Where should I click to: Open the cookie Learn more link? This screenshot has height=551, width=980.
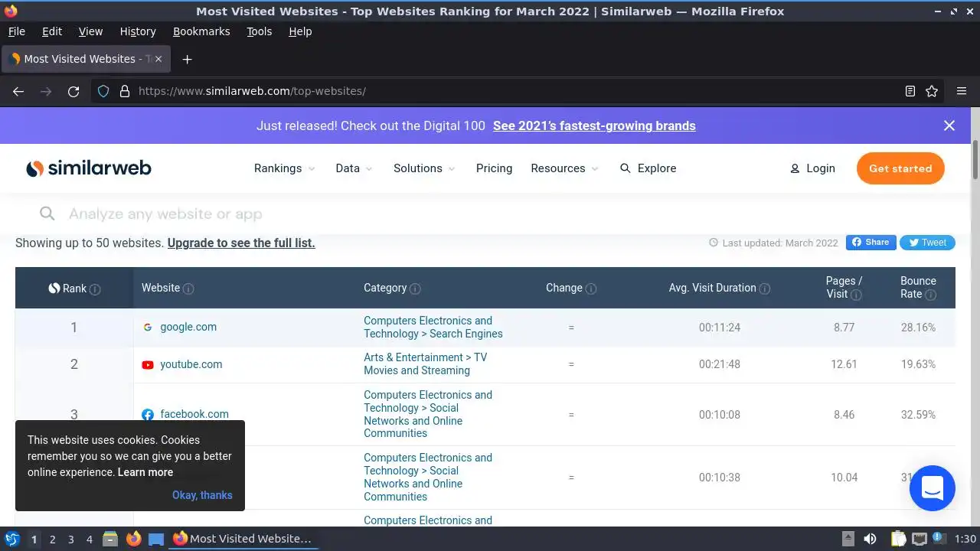[145, 472]
